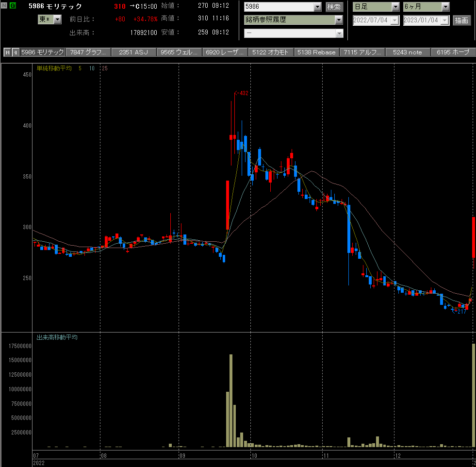Open the 日足 chart interval dropdown
Viewport: 476px width, 467px height.
click(x=395, y=7)
